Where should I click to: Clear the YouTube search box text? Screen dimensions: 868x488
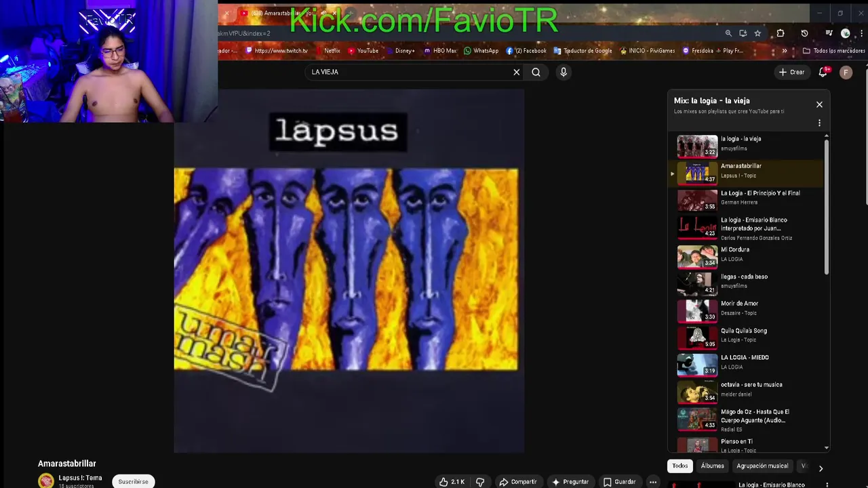[x=516, y=72]
